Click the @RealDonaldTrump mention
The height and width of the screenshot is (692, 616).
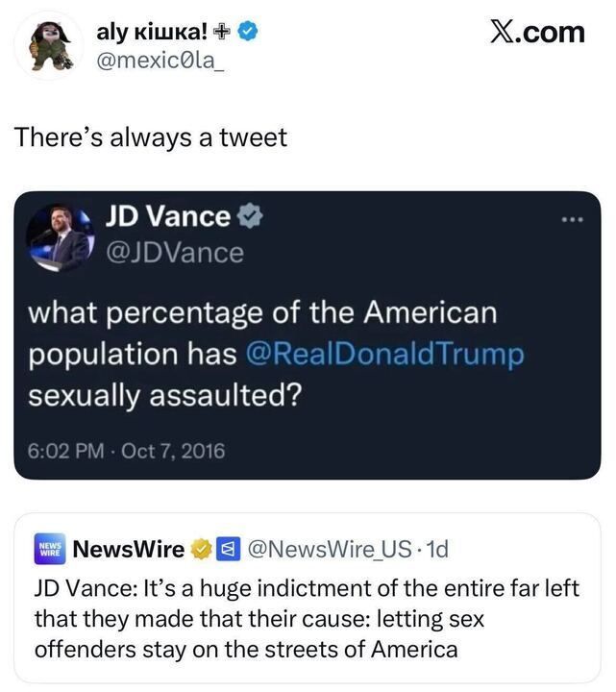coord(384,354)
